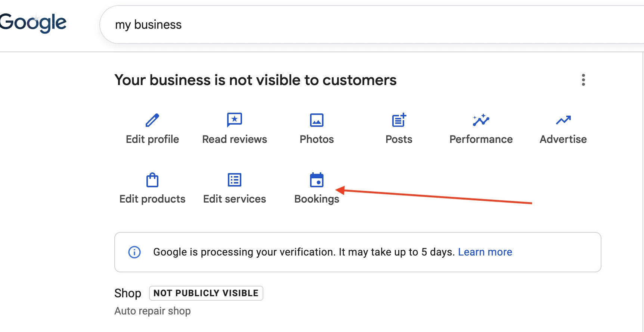Open the Performance sparkline icon
Image resolution: width=644 pixels, height=332 pixels.
tap(481, 120)
